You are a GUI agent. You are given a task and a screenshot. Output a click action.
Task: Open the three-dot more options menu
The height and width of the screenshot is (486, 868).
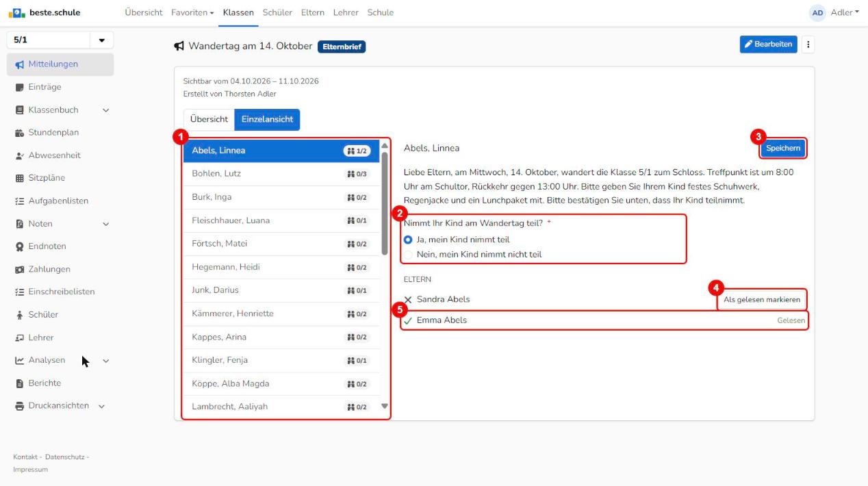[x=808, y=44]
